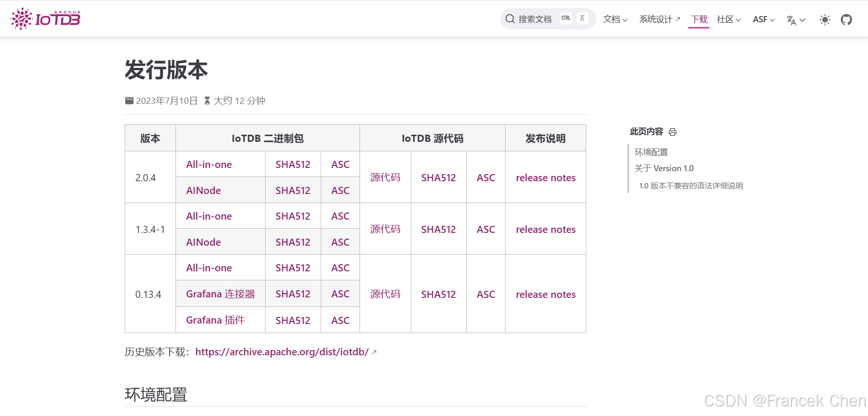The height and width of the screenshot is (416, 868).
Task: Click the print icon beside 此页内容
Action: [673, 132]
